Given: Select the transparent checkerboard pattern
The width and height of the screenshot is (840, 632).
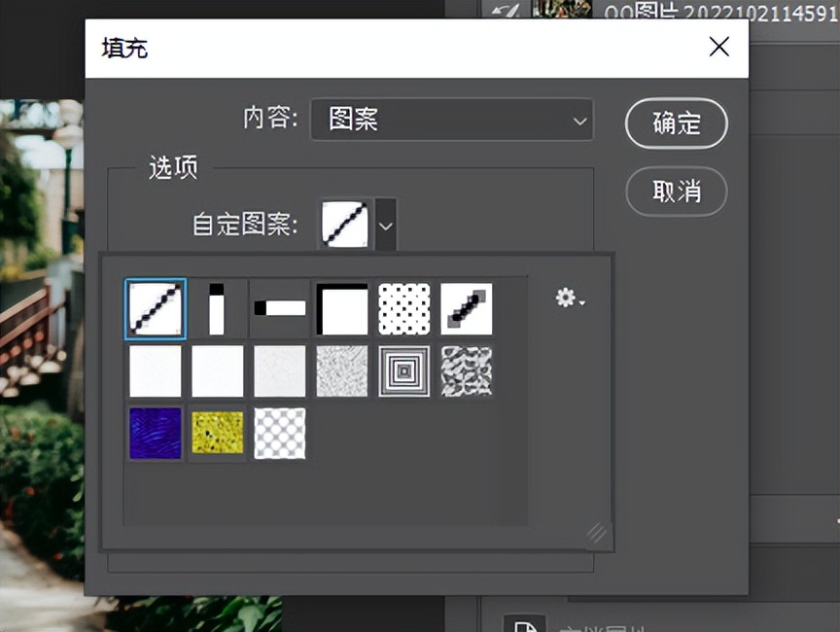Looking at the screenshot, I should (279, 434).
